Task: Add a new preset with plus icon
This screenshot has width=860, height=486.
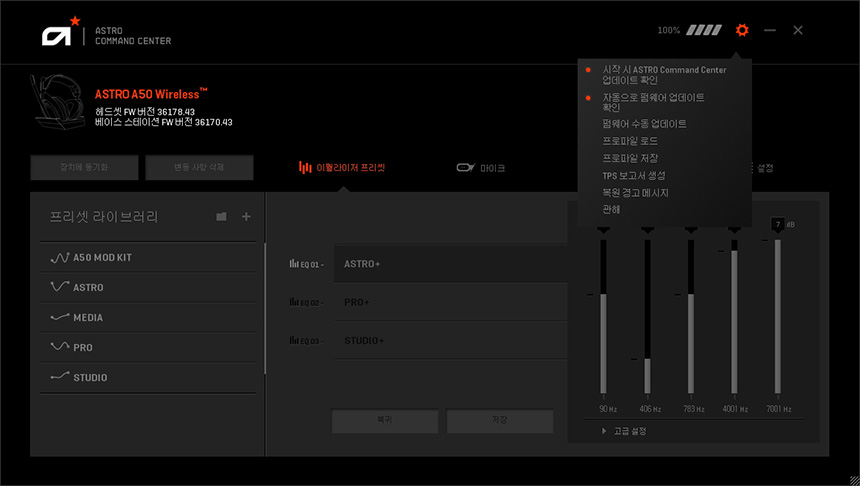Action: click(x=246, y=217)
